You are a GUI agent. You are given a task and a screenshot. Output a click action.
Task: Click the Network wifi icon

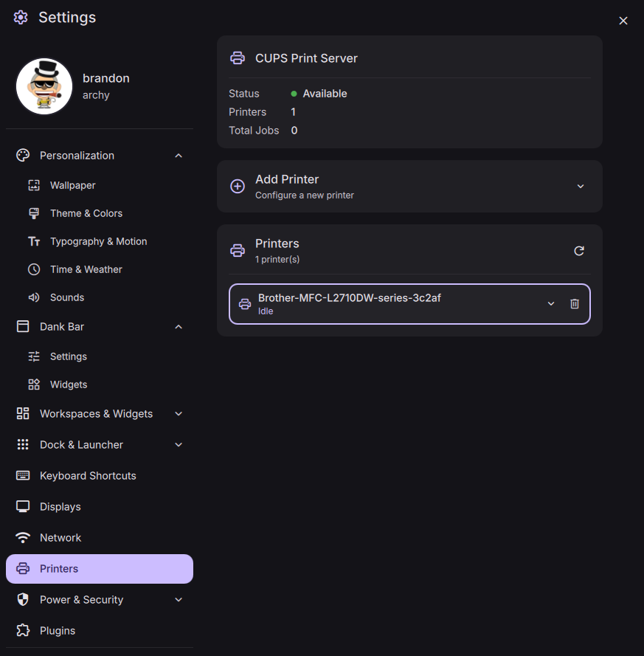(23, 538)
